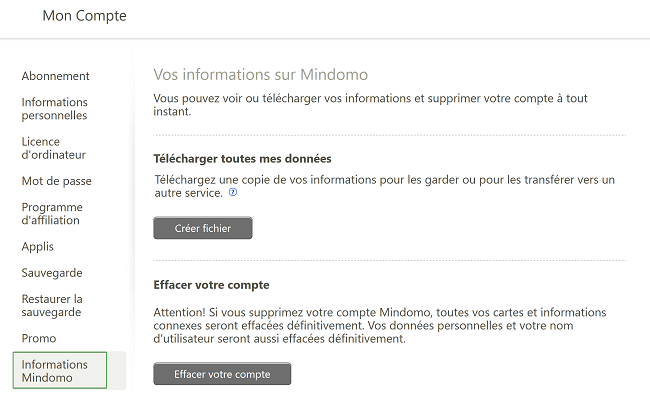650x409 pixels.
Task: Go to Informations personnelles
Action: tap(54, 109)
